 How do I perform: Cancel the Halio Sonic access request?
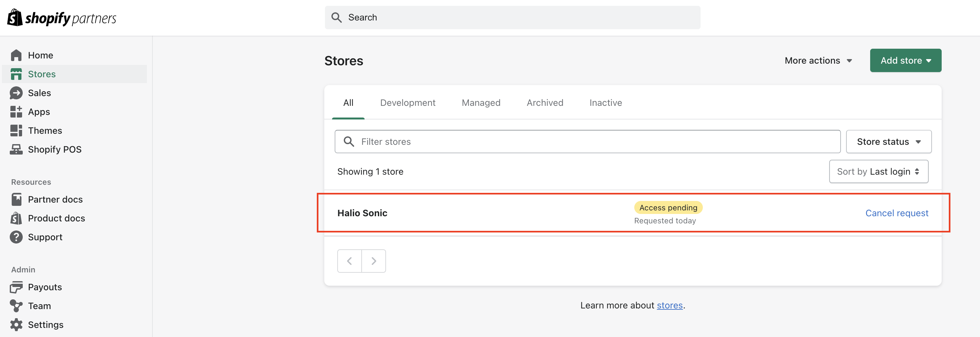click(x=897, y=213)
